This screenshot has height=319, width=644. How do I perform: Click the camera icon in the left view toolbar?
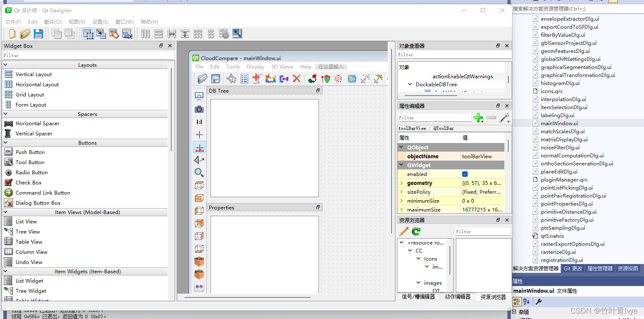[x=199, y=109]
